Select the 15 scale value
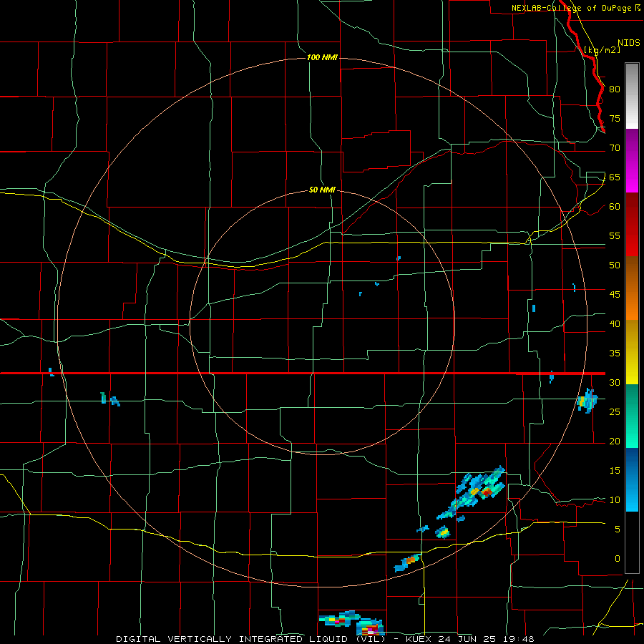Viewport: 644px width, 644px height. pyautogui.click(x=615, y=471)
